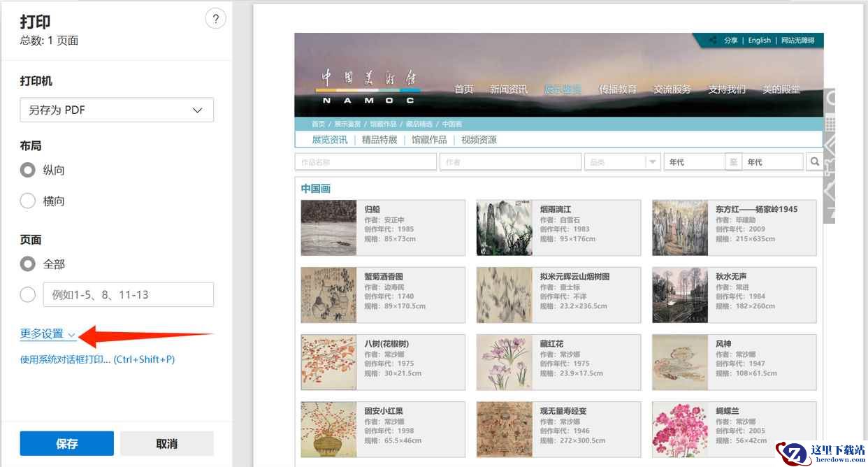Switch to the 展览资讯 tab
868x467 pixels.
pyautogui.click(x=329, y=139)
